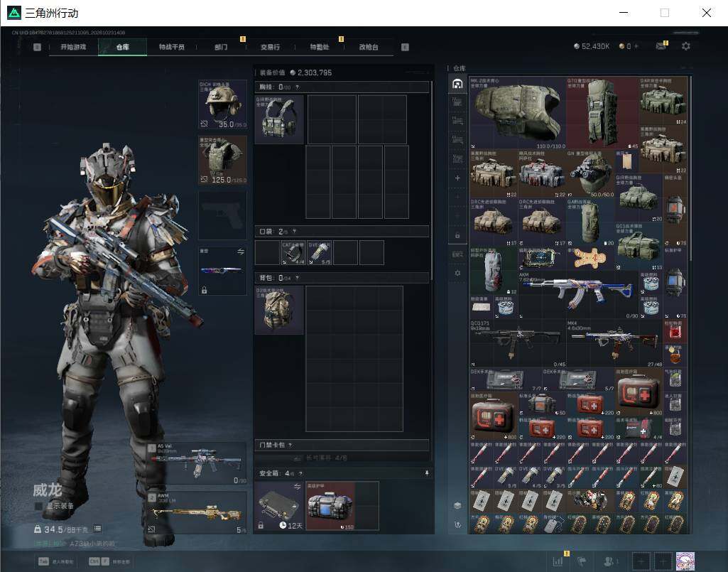The width and height of the screenshot is (728, 572).
Task: Go to the 交易行 tab
Action: click(270, 47)
